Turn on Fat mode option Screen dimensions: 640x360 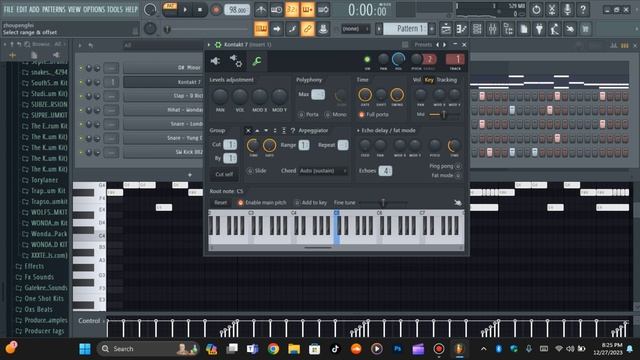pos(458,176)
